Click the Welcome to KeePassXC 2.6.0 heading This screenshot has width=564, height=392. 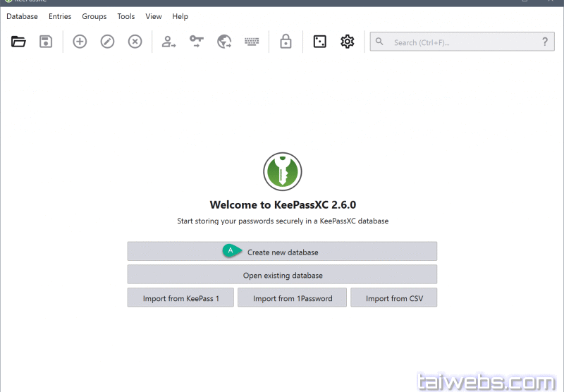(x=283, y=205)
